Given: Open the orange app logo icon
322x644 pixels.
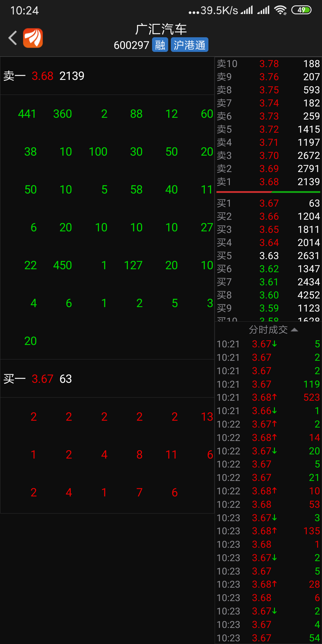Looking at the screenshot, I should (x=33, y=38).
